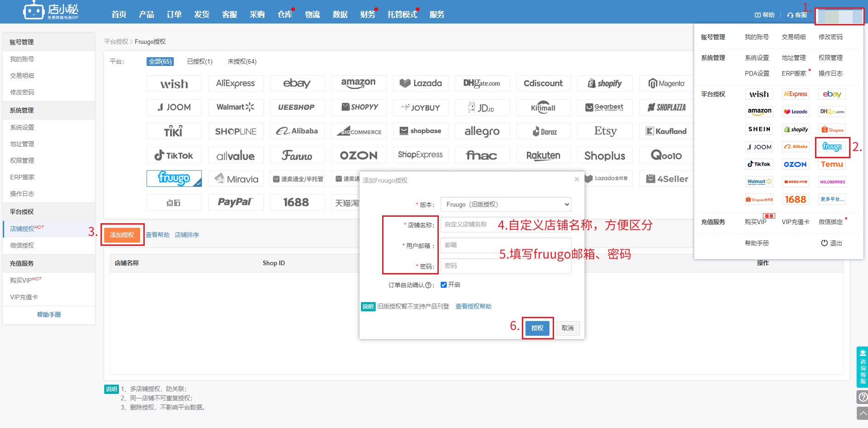The height and width of the screenshot is (428, 868).
Task: Open the 订单 top navigation item
Action: [x=174, y=14]
